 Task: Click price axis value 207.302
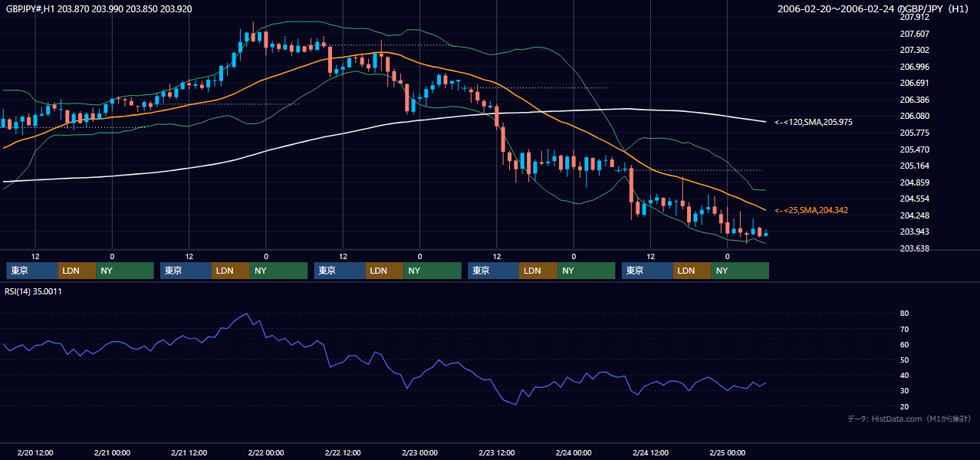(914, 50)
